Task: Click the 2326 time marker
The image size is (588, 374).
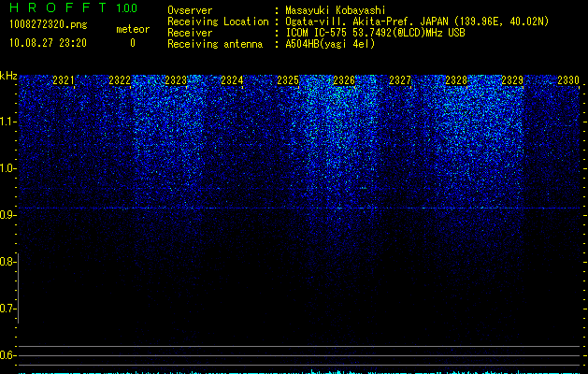Action: 344,80
